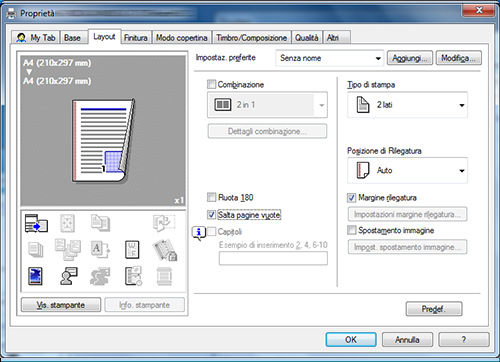The width and height of the screenshot is (500, 362).
Task: Click the blue info bubble beside Capitoli
Action: pyautogui.click(x=199, y=233)
